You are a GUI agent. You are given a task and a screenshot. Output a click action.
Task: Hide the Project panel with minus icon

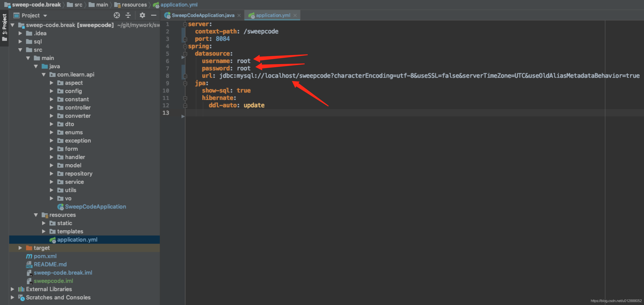tap(154, 15)
